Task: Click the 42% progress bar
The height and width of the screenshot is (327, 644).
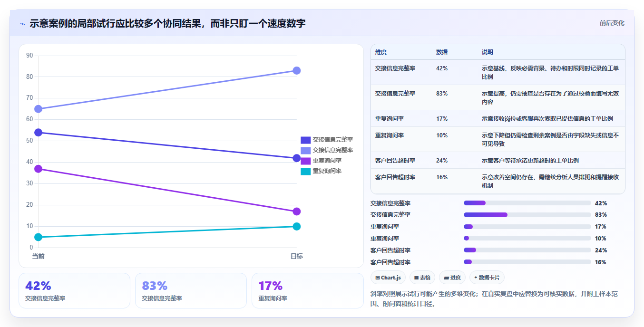Action: coord(527,203)
